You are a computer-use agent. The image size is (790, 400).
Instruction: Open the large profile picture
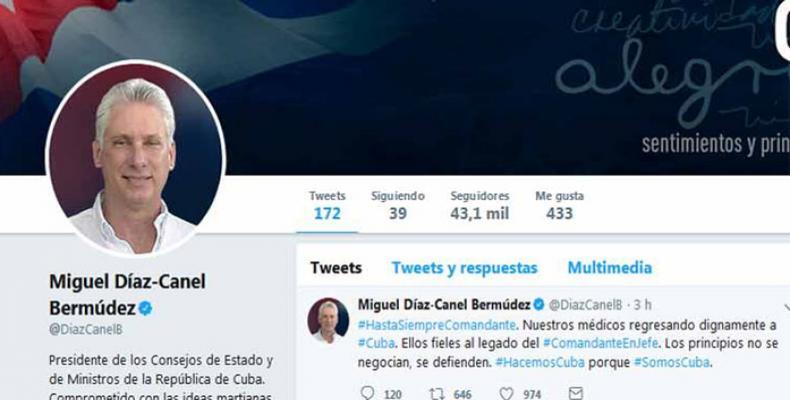pos(135,158)
